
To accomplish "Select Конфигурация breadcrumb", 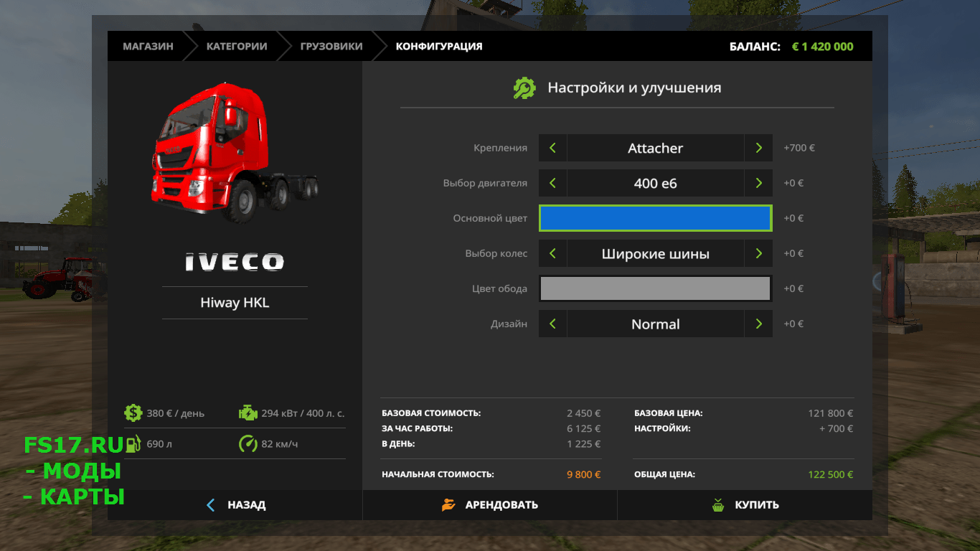I will coord(439,46).
